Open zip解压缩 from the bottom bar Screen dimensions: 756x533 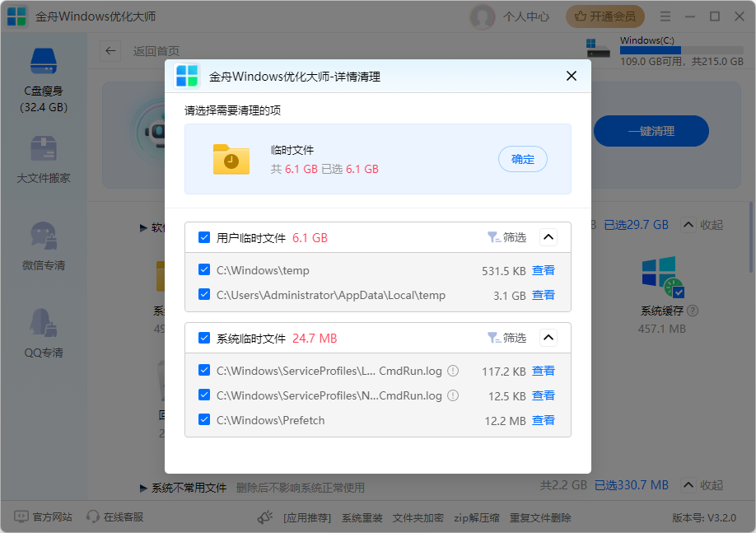click(x=476, y=517)
